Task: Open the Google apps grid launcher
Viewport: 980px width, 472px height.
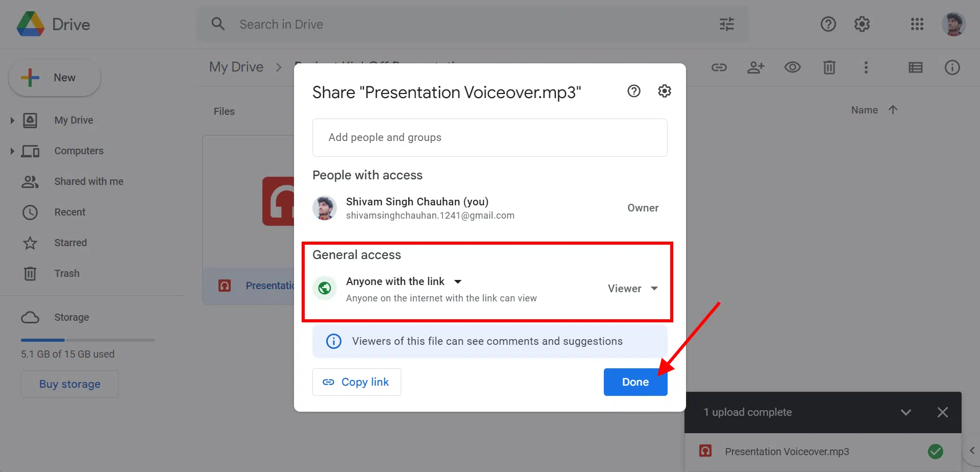Action: [x=917, y=24]
